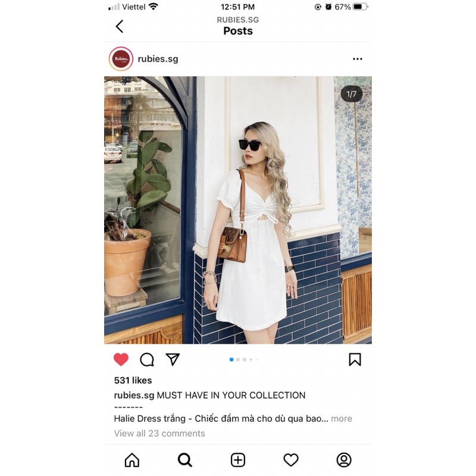476x476 pixels.
Task: Go to Home tab
Action: point(132,459)
